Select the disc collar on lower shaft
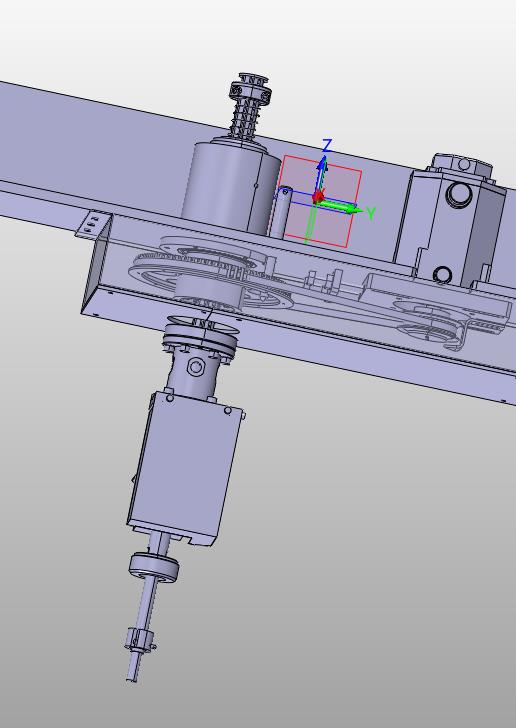Viewport: 516px width, 728px height. coord(154,567)
